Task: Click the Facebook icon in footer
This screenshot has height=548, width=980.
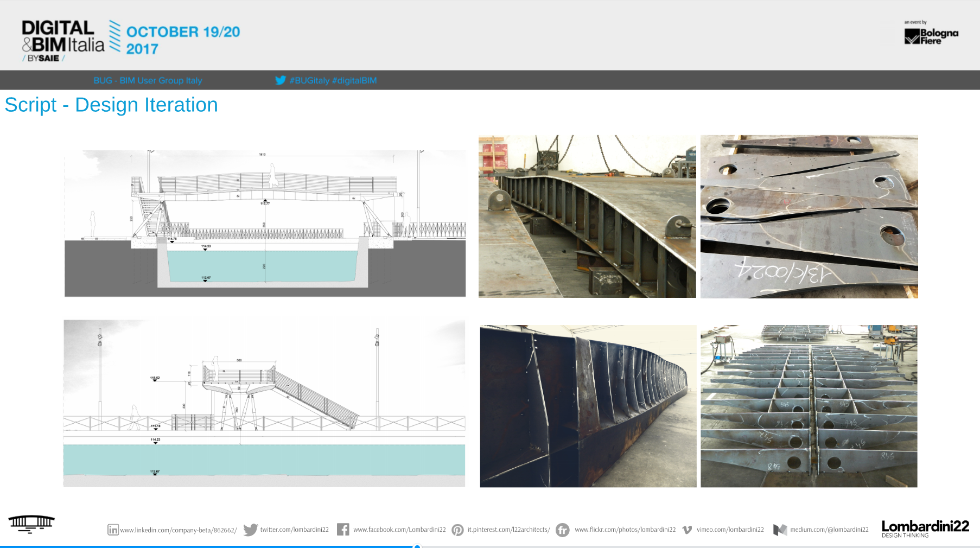Action: point(343,530)
